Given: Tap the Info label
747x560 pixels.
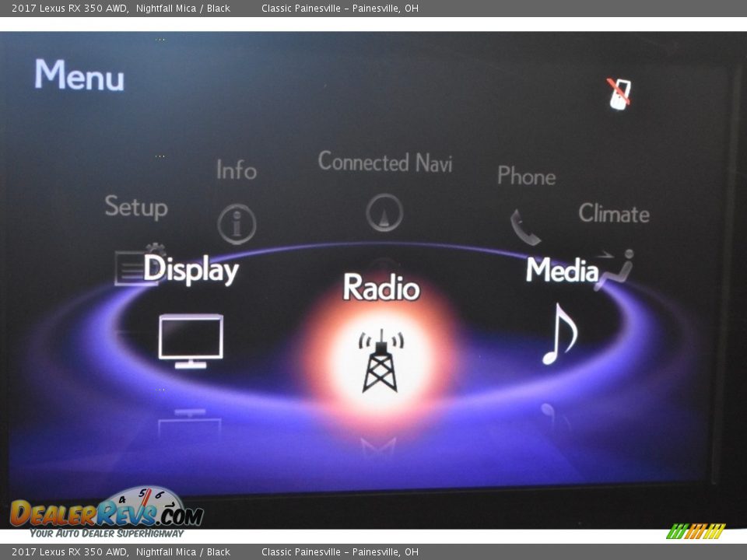Looking at the screenshot, I should 237,170.
